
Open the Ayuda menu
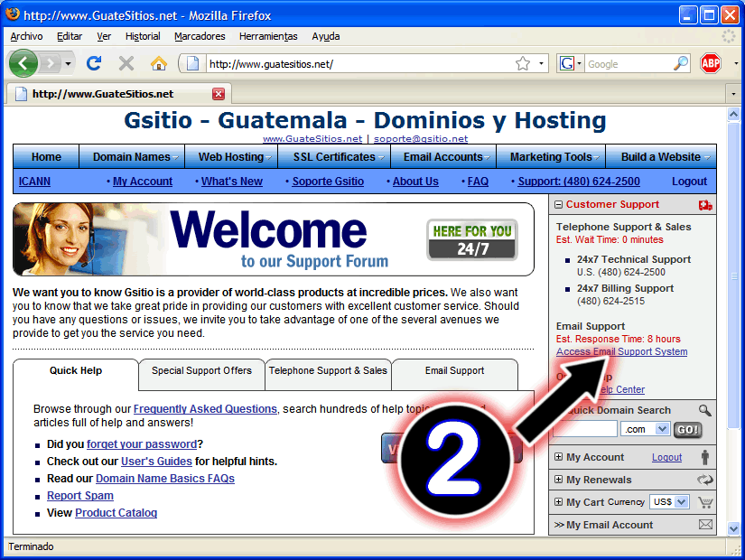click(x=325, y=37)
